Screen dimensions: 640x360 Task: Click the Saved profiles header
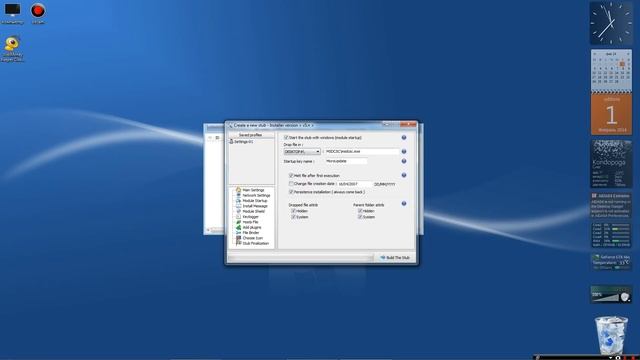(x=251, y=135)
